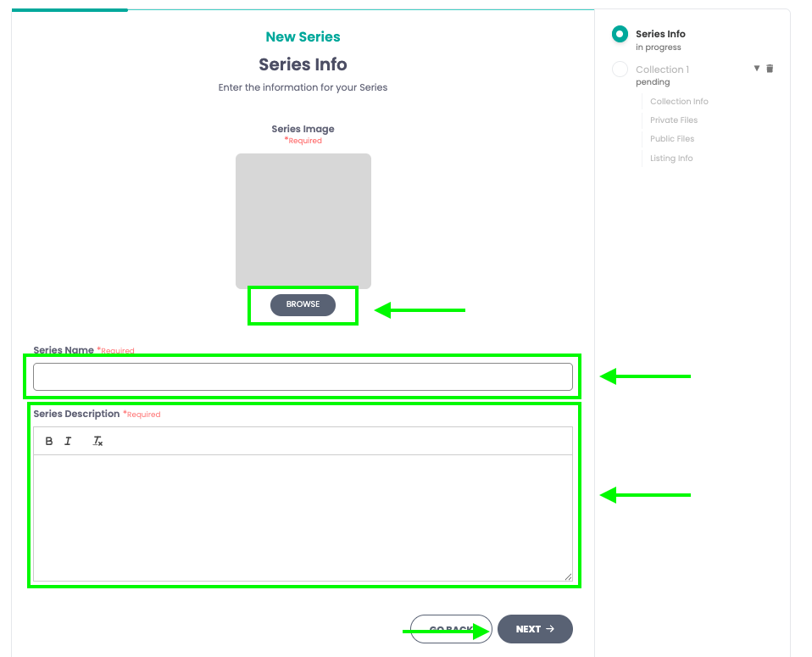Focus the Series Name input field
Image resolution: width=812 pixels, height=657 pixels.
point(303,377)
